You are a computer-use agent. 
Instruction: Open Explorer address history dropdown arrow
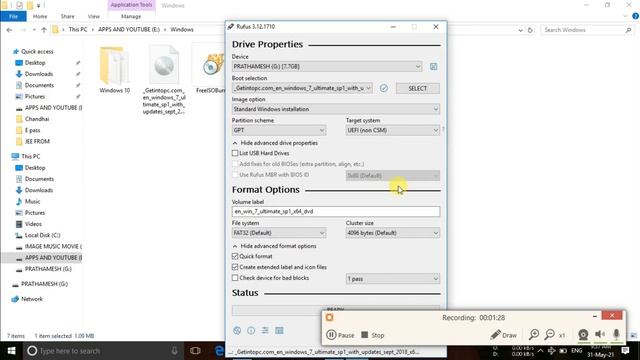pyautogui.click(x=520, y=30)
